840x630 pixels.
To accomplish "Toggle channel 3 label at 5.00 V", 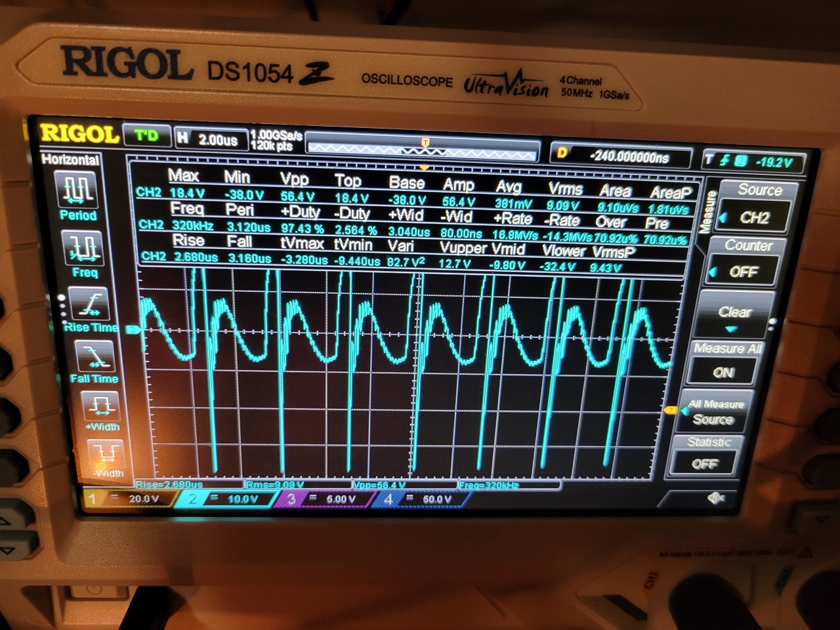I will pos(327,499).
